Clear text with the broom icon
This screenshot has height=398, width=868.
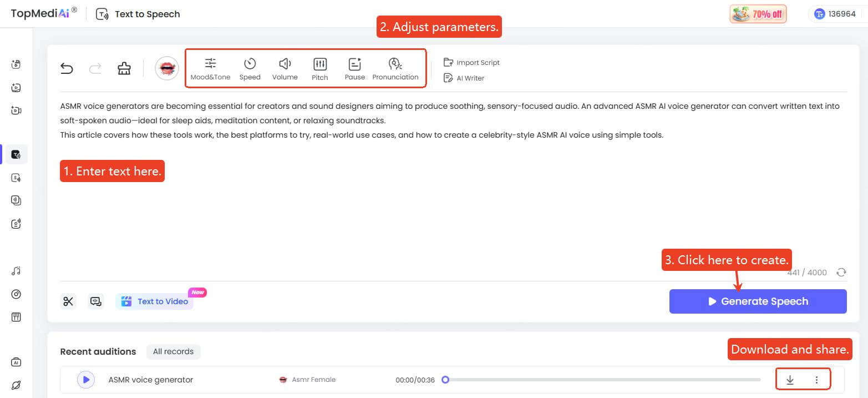point(124,68)
